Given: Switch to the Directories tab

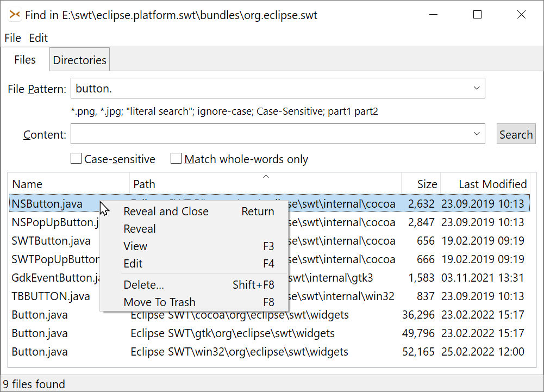Looking at the screenshot, I should click(79, 60).
